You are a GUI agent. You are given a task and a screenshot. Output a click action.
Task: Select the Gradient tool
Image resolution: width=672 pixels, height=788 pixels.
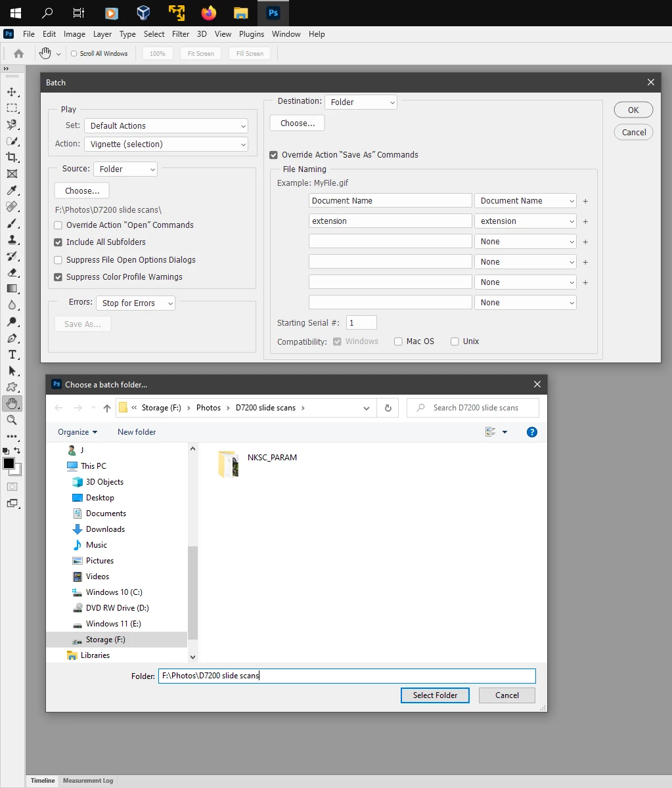12,289
